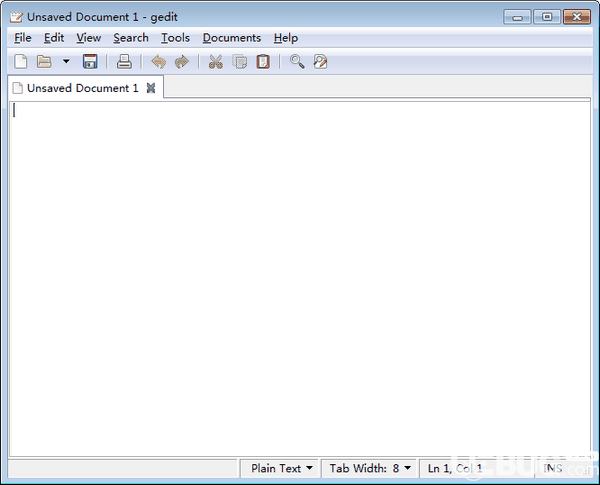Open the Tab Width dropdown
The image size is (600, 485).
tap(370, 468)
